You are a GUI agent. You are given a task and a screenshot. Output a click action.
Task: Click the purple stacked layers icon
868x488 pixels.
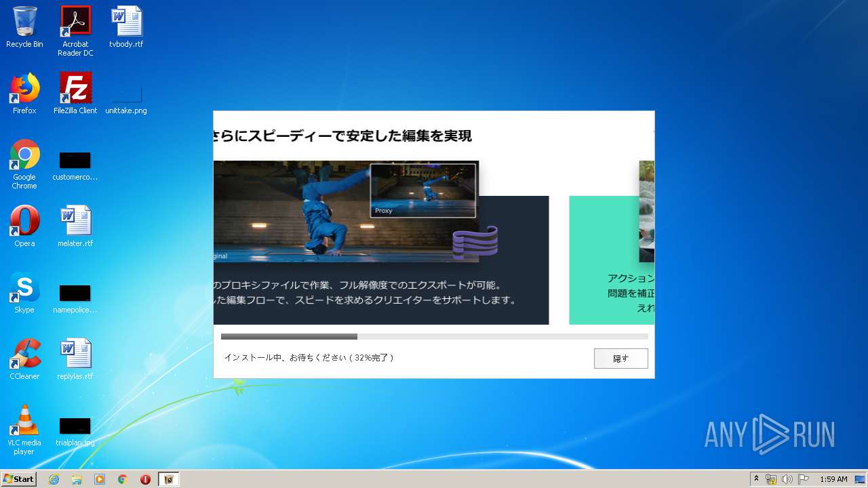coord(475,243)
